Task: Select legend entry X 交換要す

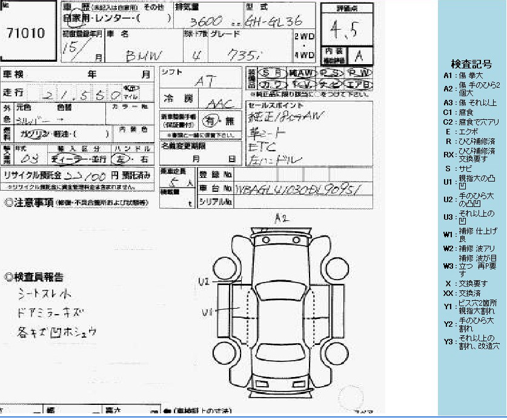Action: pyautogui.click(x=467, y=284)
